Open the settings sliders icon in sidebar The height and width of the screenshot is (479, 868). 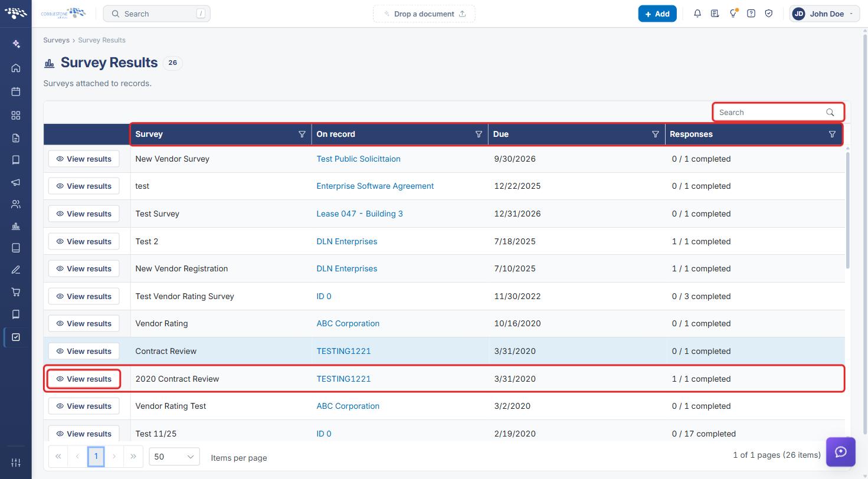(x=16, y=462)
